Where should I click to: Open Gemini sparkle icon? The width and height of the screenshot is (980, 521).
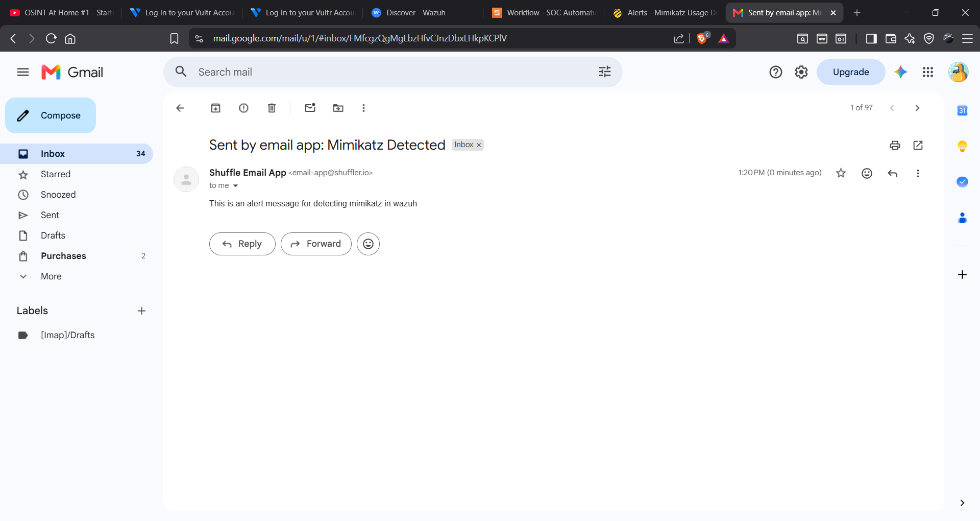pos(900,72)
